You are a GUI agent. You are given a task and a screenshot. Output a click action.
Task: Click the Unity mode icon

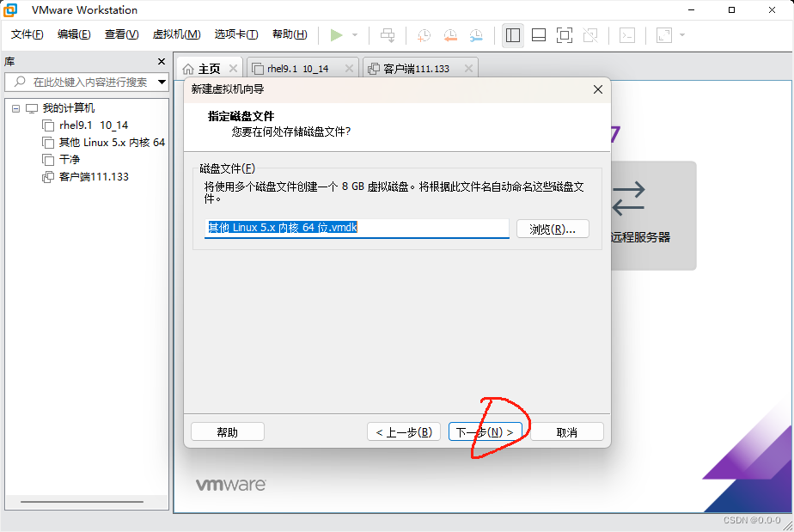tap(590, 35)
